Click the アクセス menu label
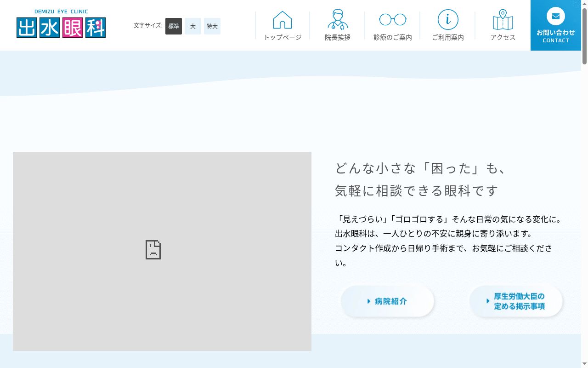This screenshot has height=368, width=588. [x=503, y=38]
